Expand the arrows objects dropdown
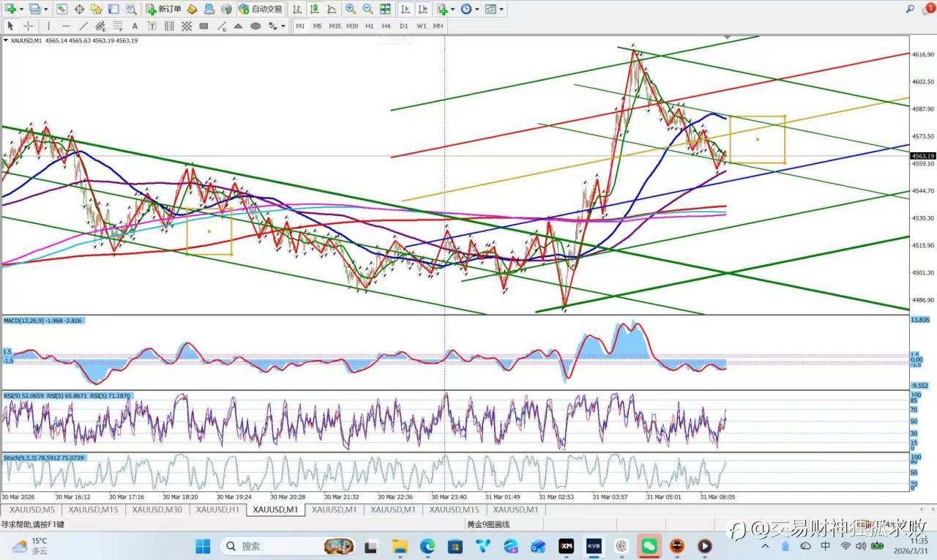The width and height of the screenshot is (937, 560). pos(283,26)
